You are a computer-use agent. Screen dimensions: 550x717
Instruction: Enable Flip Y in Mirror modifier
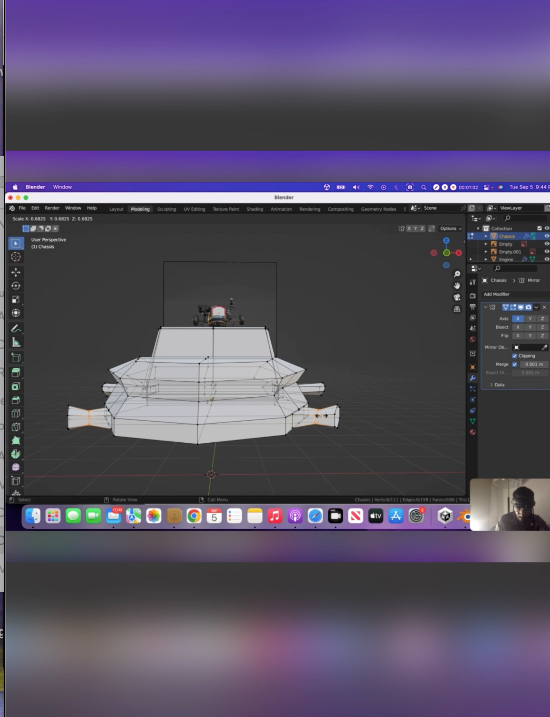(x=530, y=336)
